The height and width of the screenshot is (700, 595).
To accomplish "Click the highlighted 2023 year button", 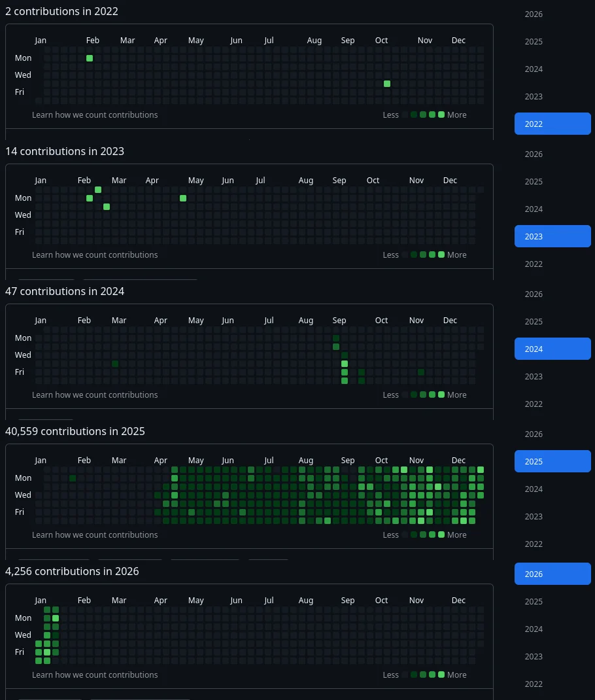I will click(x=552, y=236).
